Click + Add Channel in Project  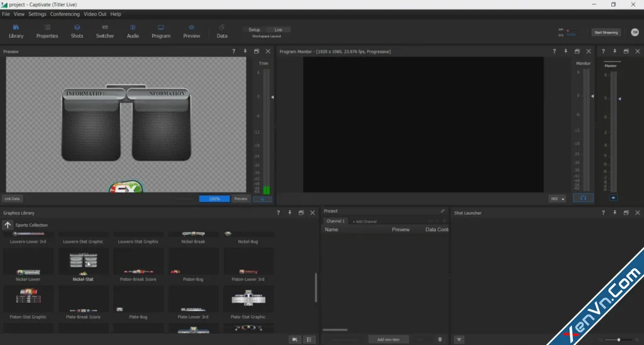tap(364, 222)
